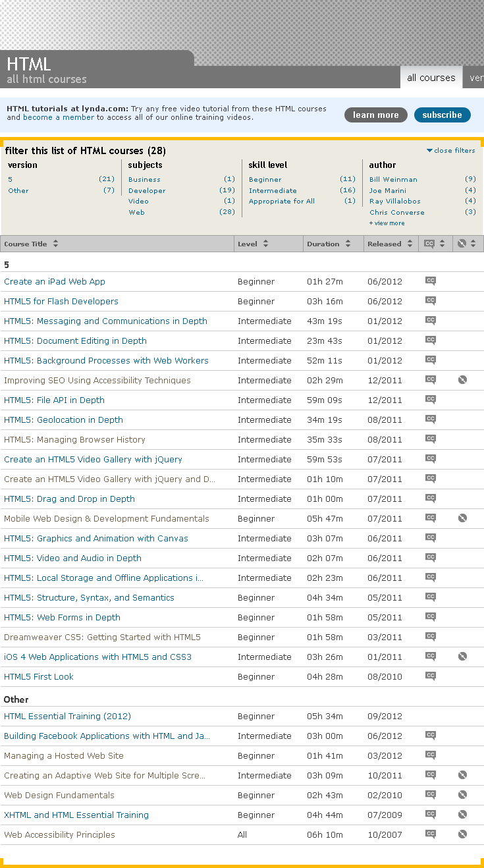Click the 'All' level cell
Viewport: 484px width, 868px height.
pos(242,834)
